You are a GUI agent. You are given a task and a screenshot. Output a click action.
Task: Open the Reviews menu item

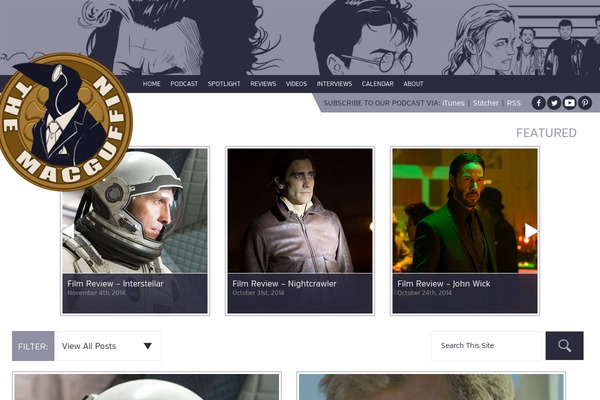tap(263, 84)
